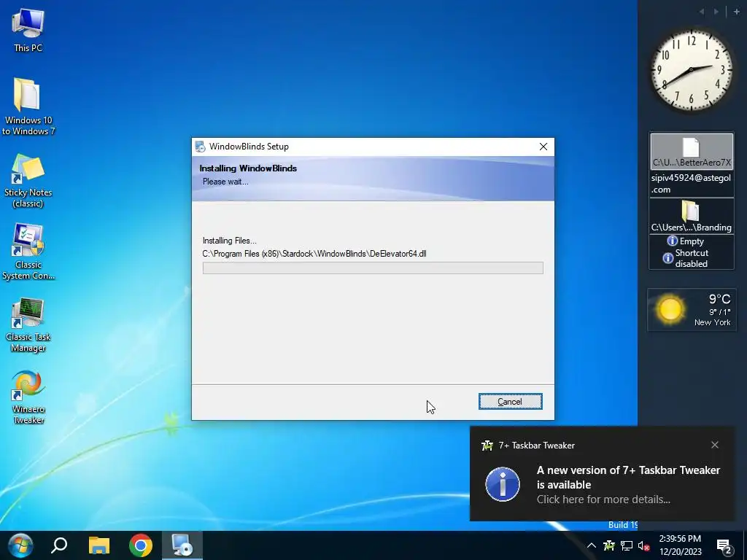Click the WindowBlinds Setup title bar icon

point(200,147)
